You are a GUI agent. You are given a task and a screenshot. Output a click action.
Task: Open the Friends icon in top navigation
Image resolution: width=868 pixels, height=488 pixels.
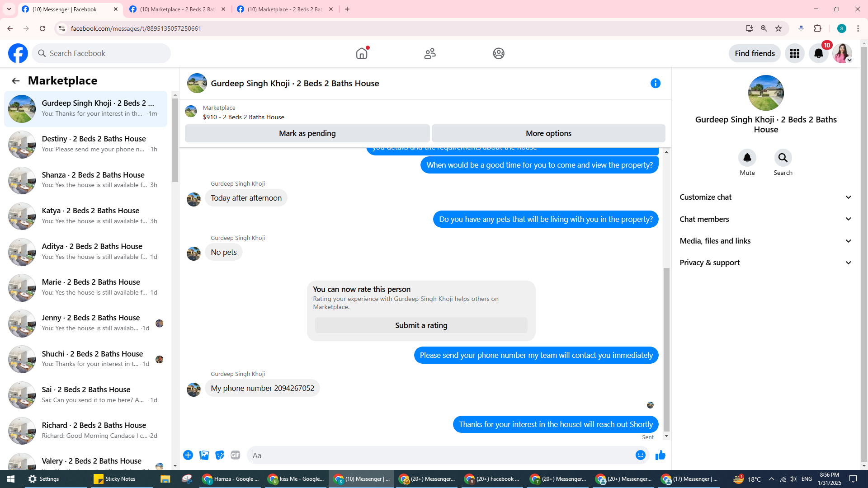pos(430,53)
